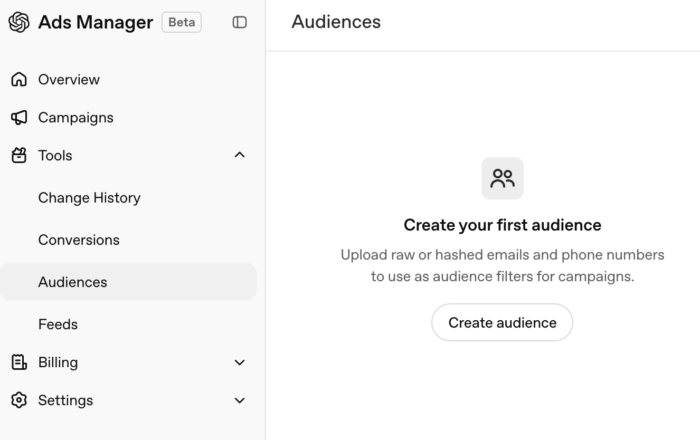Collapse the Tools section chevron
The image size is (700, 440).
click(240, 155)
